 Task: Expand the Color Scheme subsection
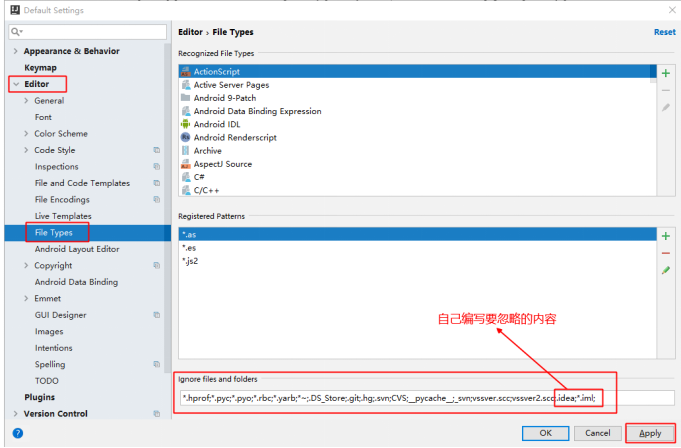click(x=26, y=134)
